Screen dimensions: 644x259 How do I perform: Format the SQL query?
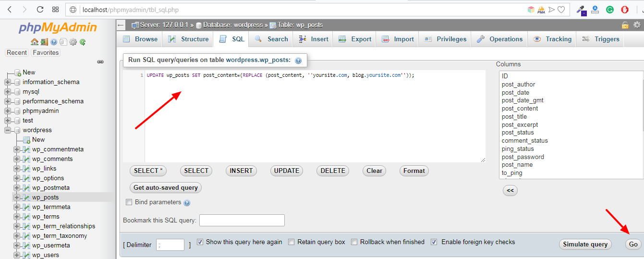414,171
